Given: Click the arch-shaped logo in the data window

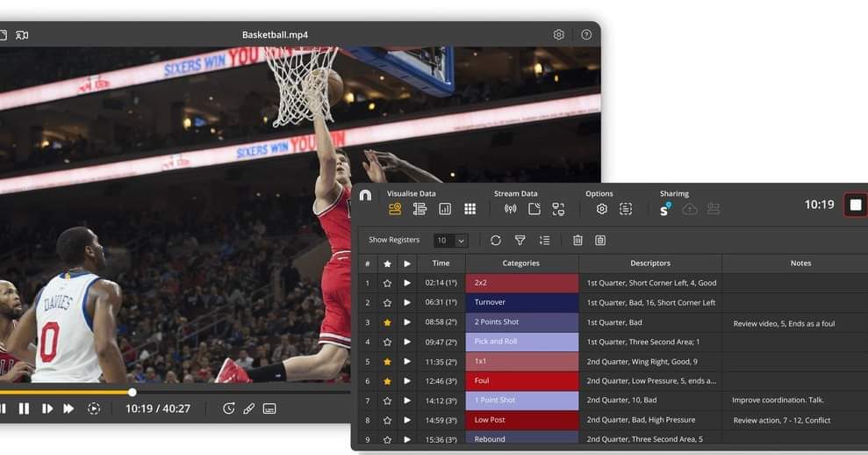Looking at the screenshot, I should pos(365,195).
